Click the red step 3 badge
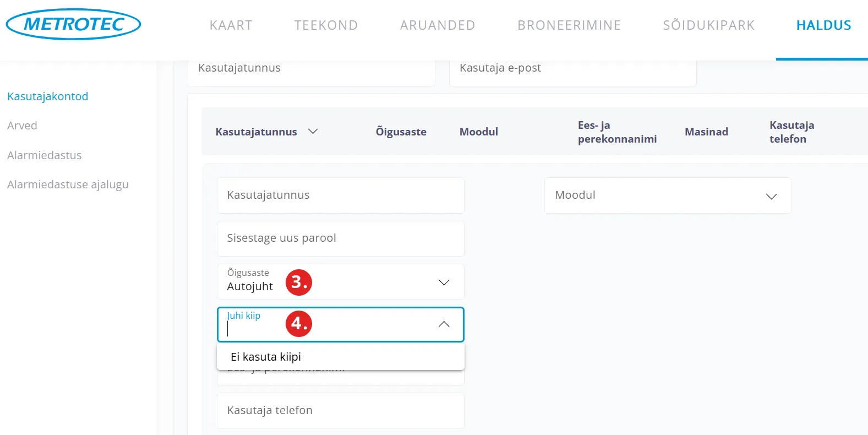 [x=299, y=282]
